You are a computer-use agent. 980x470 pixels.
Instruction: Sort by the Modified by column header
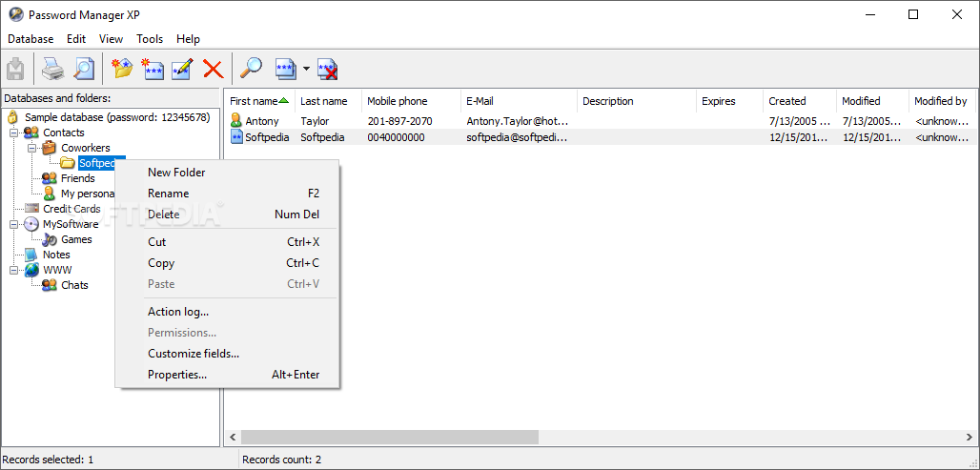[x=943, y=101]
